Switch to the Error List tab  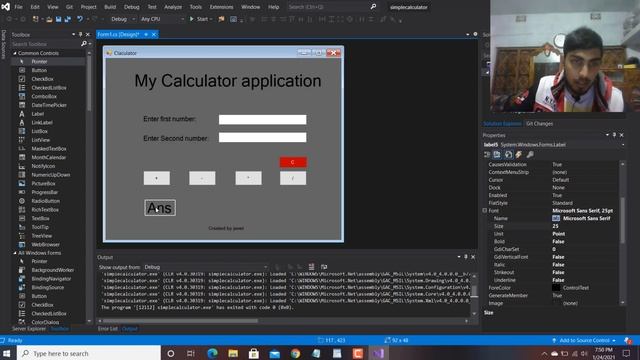click(x=108, y=329)
